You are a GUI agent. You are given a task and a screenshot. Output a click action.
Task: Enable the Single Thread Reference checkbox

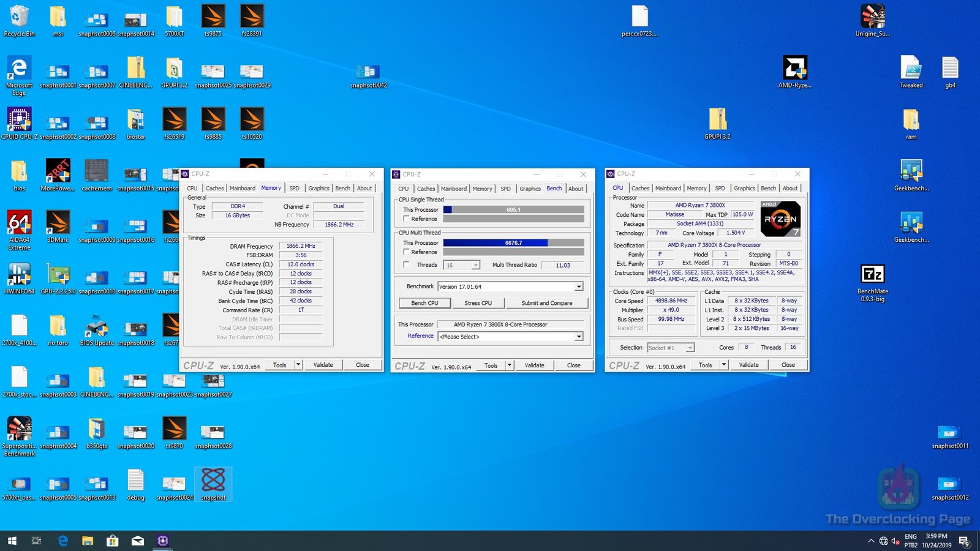406,219
